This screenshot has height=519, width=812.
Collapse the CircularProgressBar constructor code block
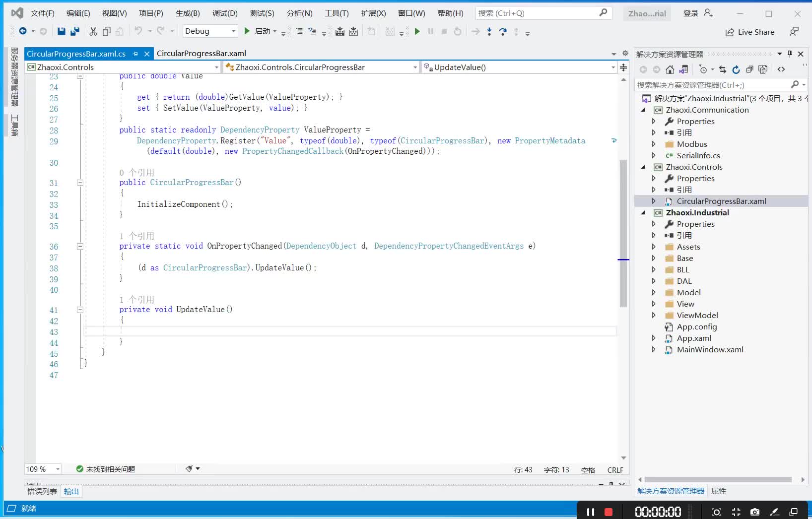(x=80, y=183)
